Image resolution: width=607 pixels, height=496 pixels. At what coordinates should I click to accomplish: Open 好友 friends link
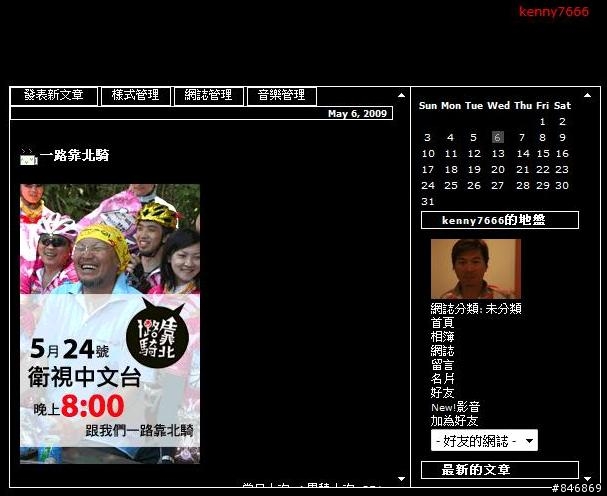[442, 393]
